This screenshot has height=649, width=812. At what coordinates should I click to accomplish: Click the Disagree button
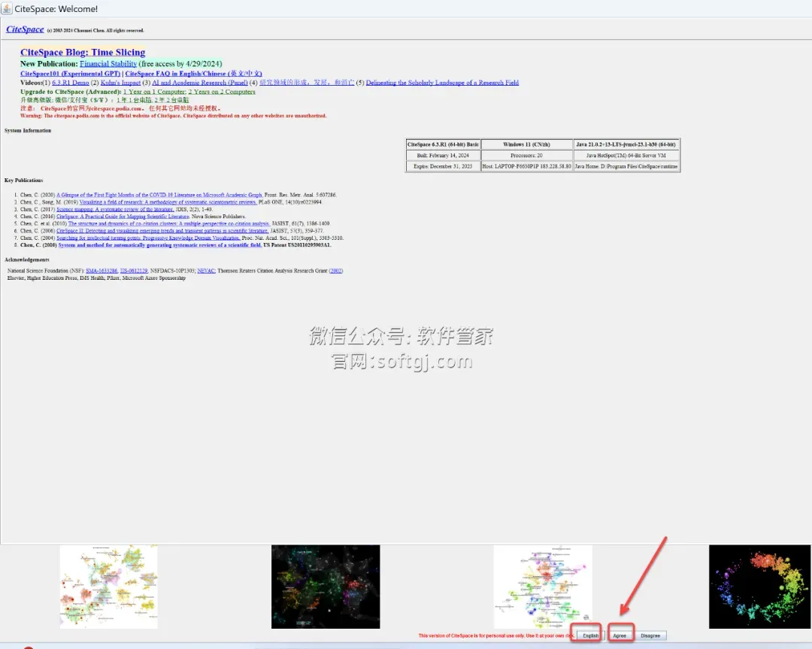pos(650,635)
